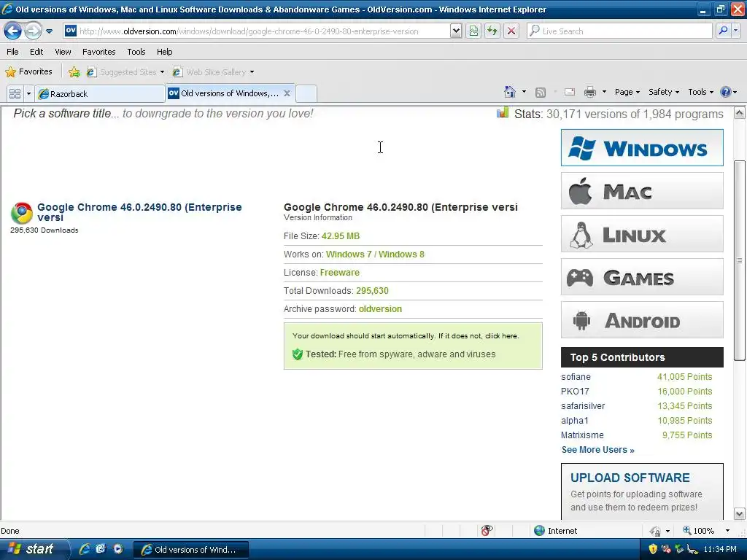The width and height of the screenshot is (747, 560).
Task: Open the Edit menu
Action: click(x=36, y=52)
